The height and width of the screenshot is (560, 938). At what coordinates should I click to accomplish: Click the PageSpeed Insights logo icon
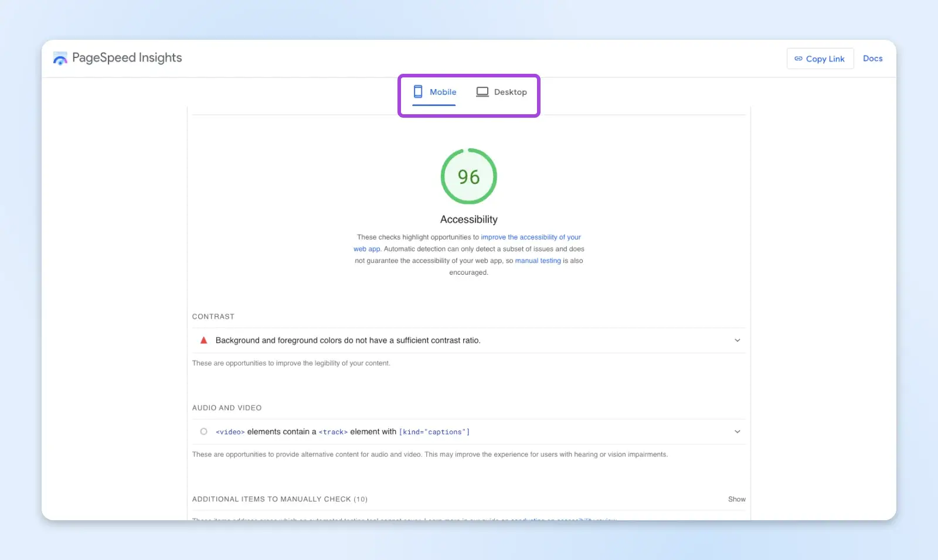60,59
